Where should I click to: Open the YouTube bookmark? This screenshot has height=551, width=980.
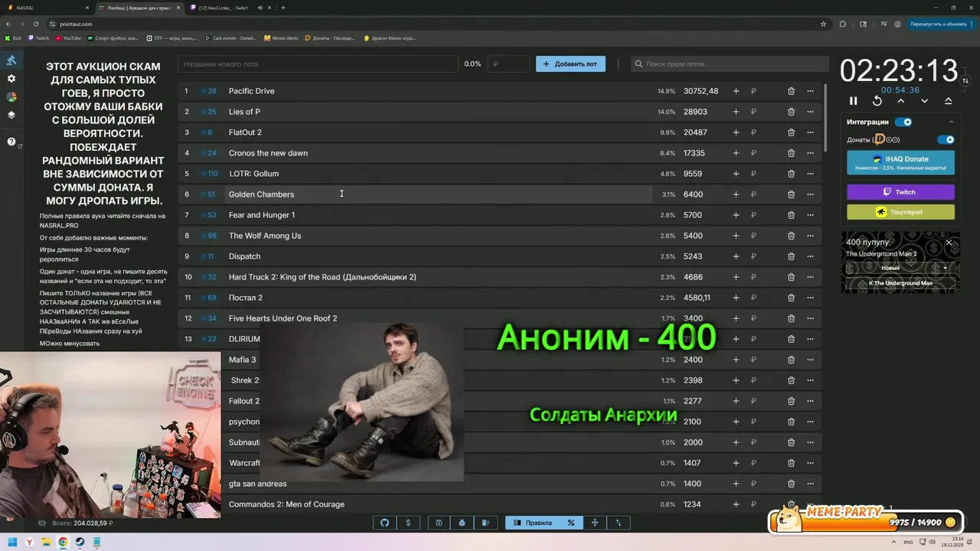(68, 37)
